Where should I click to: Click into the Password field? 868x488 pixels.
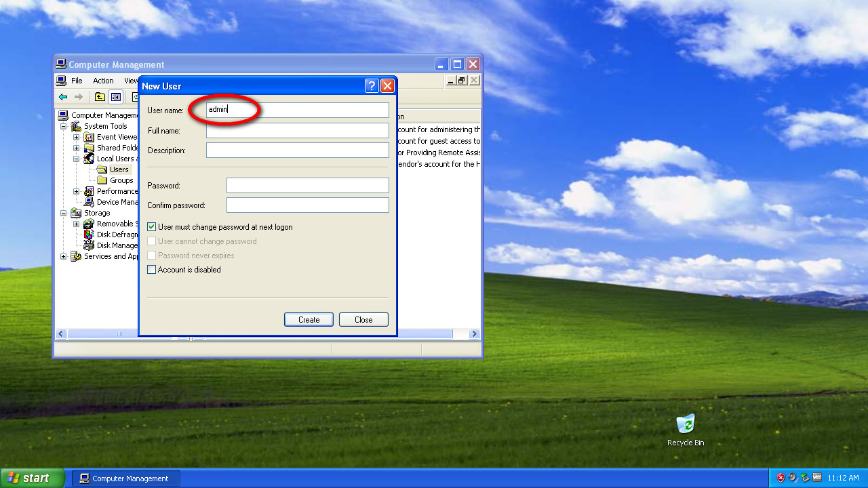[308, 186]
